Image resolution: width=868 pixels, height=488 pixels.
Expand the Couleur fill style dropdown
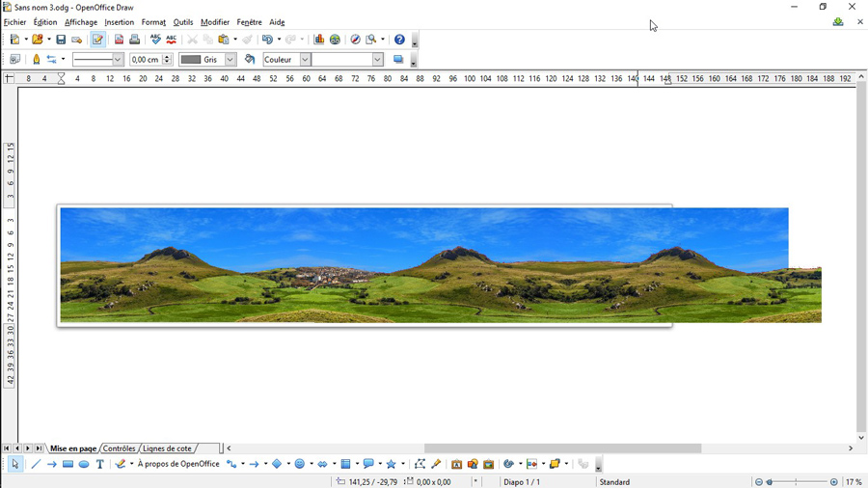point(305,60)
